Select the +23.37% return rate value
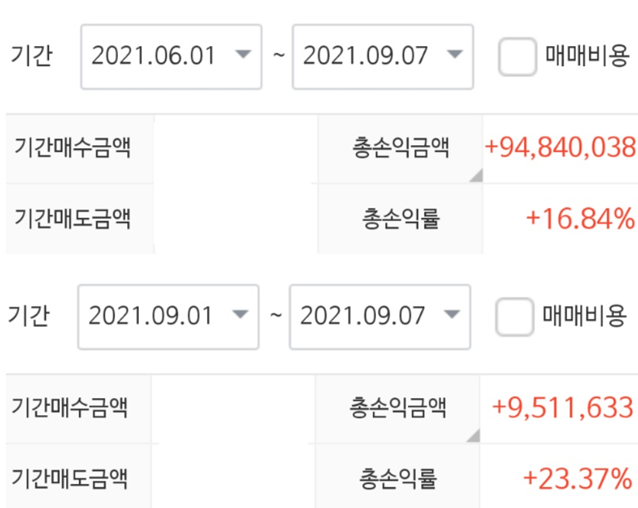 [577, 479]
